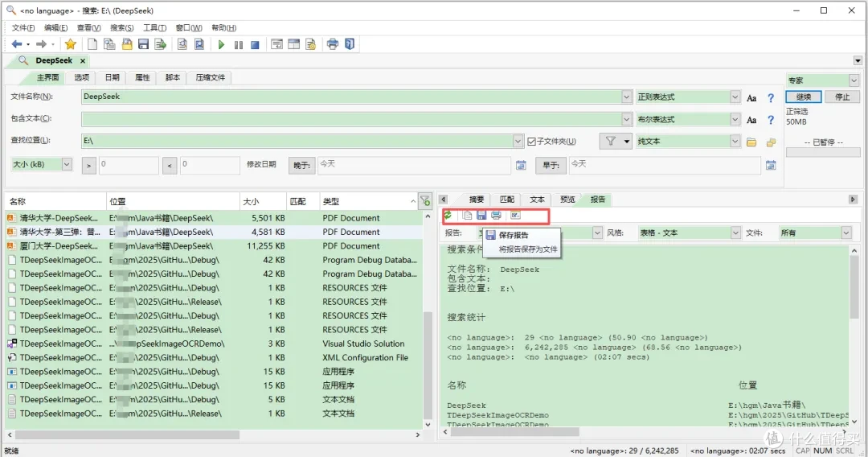Click the open-folder search criteria toolbar icon
Viewport: 868px width, 457px height.
(127, 44)
